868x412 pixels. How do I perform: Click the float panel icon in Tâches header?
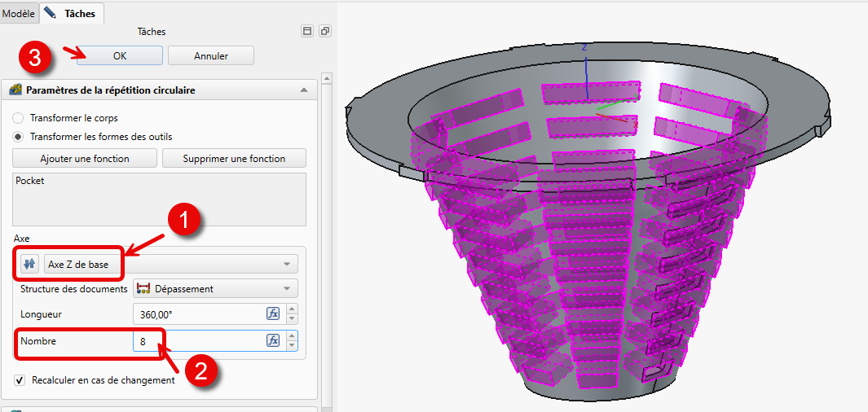[325, 31]
